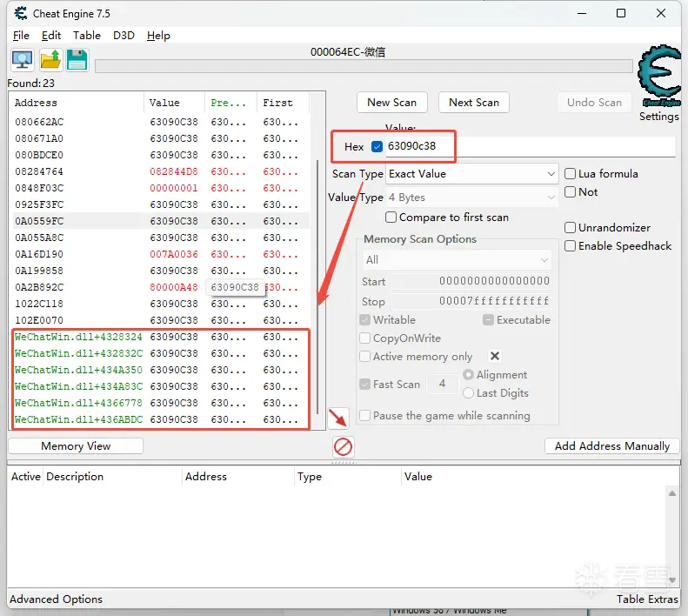
Task: Click the save floppy disk icon
Action: 77,60
